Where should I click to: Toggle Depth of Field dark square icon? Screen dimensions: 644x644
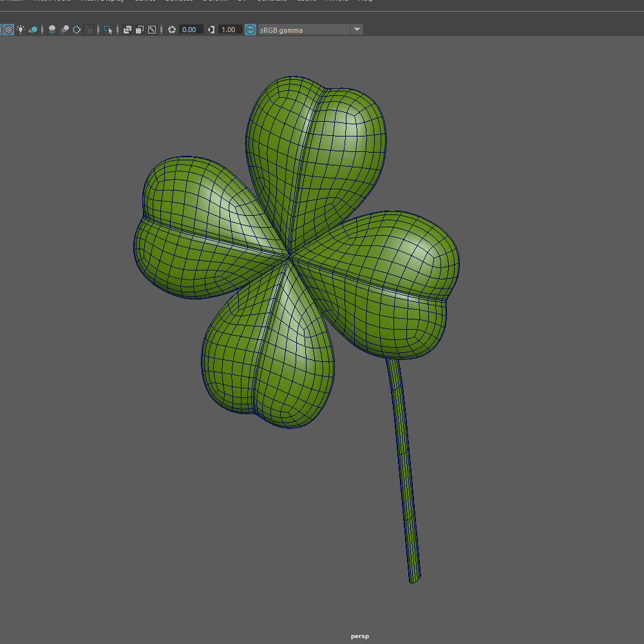click(89, 30)
